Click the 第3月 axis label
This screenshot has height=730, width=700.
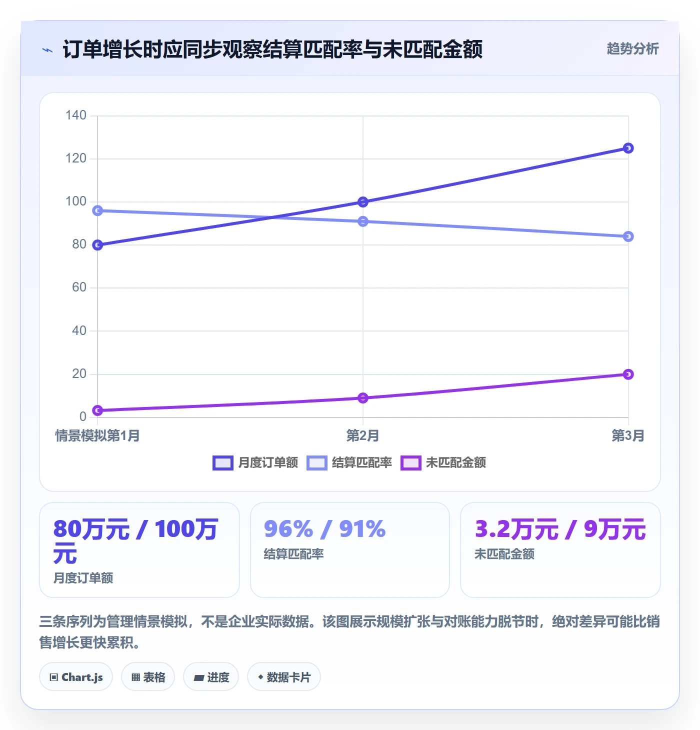point(628,435)
